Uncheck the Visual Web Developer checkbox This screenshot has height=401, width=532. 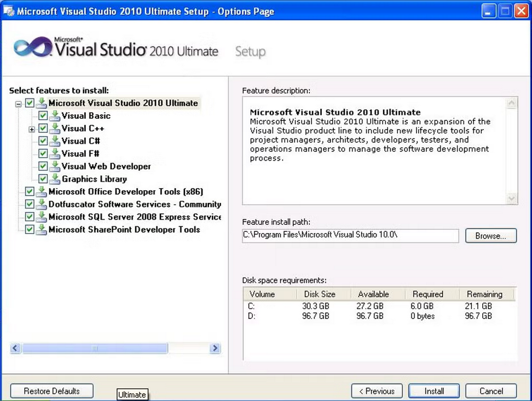[43, 166]
